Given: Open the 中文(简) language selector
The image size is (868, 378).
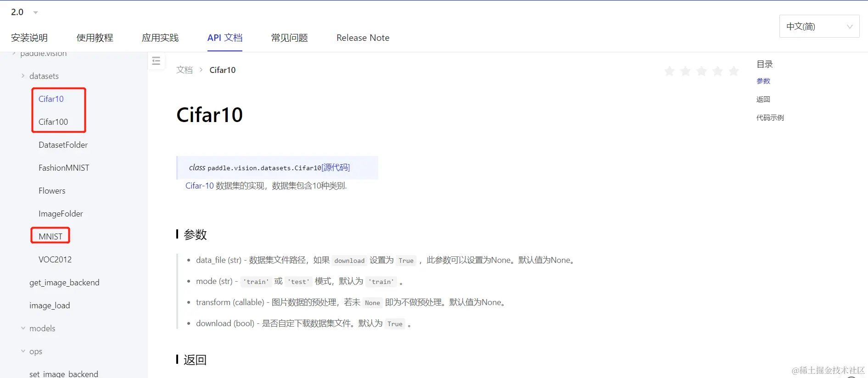Looking at the screenshot, I should coord(819,26).
